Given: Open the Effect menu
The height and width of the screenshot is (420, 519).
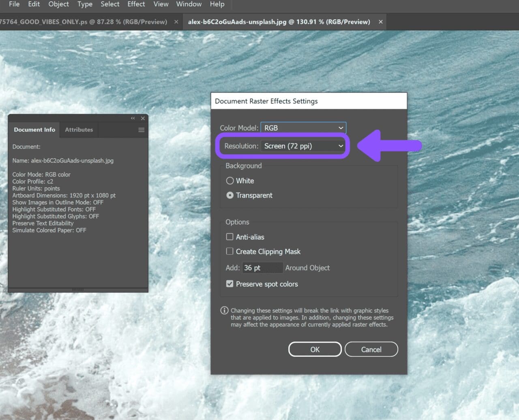Looking at the screenshot, I should pos(136,4).
